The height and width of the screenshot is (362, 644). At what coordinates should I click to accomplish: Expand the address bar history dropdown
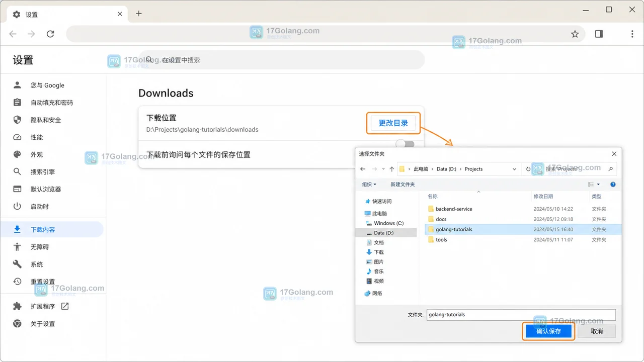click(514, 169)
